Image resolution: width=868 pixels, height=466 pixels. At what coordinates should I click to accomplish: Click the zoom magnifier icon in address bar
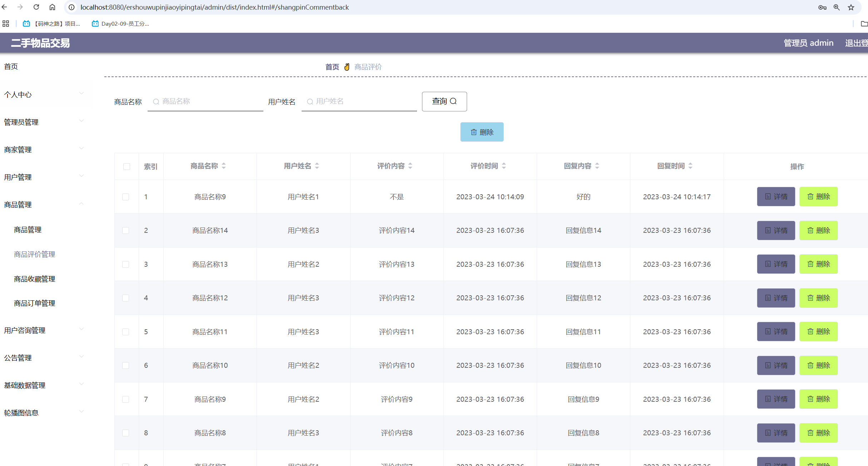837,7
